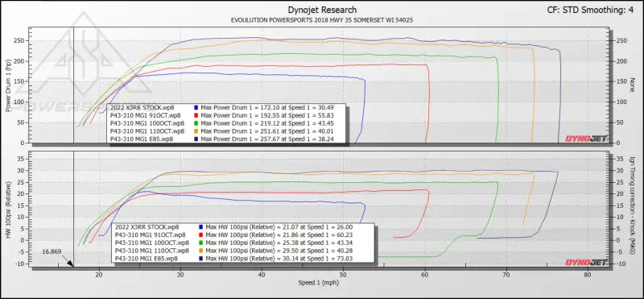Click the orange swatch for 110OCT max power

pos(195,131)
